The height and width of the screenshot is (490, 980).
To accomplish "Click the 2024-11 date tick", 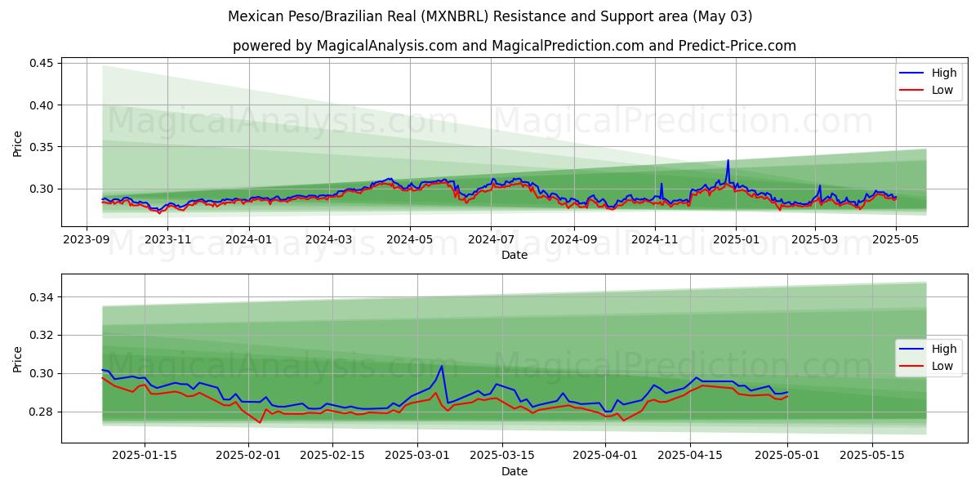I will (x=653, y=239).
